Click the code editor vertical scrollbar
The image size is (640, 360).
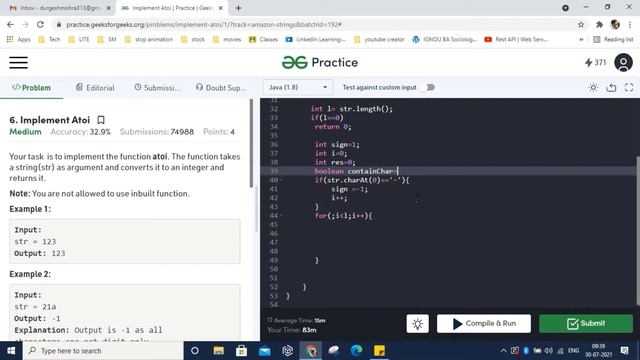point(638,231)
